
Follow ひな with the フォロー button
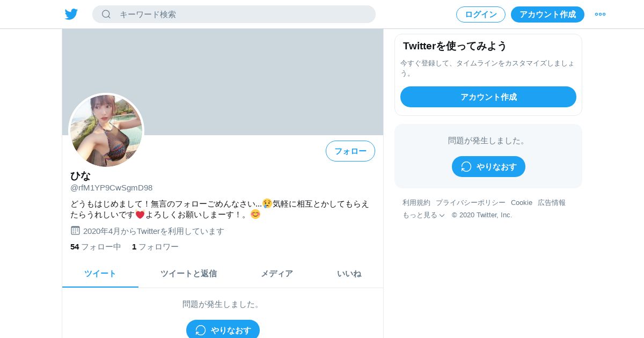(350, 151)
